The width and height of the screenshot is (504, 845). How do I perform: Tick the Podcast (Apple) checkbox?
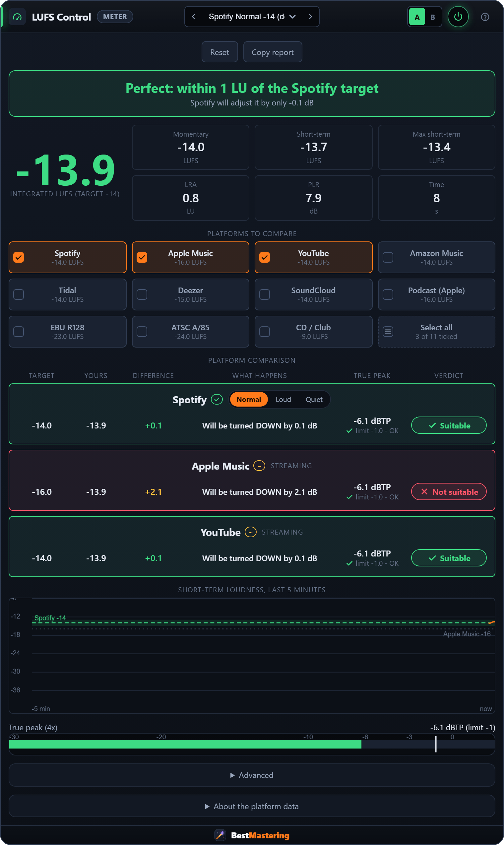388,294
